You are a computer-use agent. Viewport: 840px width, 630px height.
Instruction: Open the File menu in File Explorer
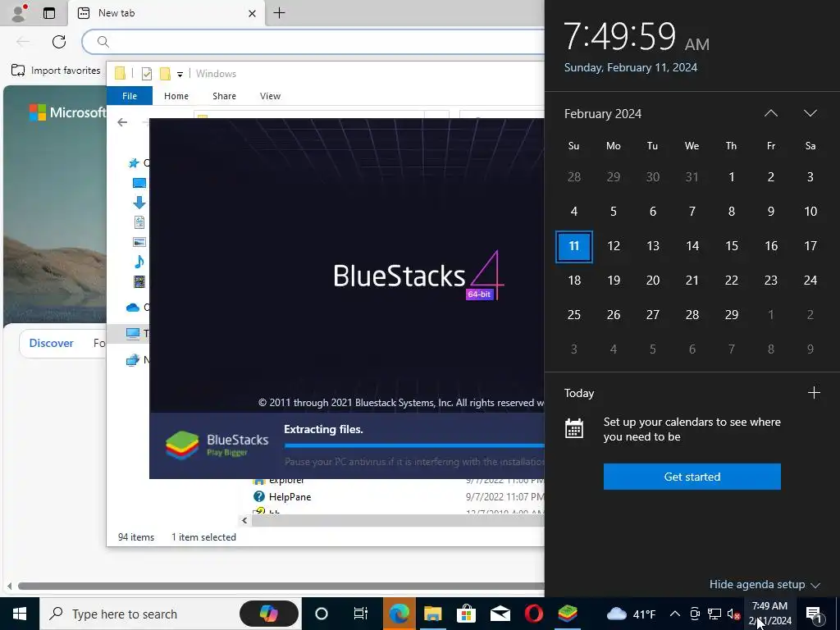click(130, 96)
